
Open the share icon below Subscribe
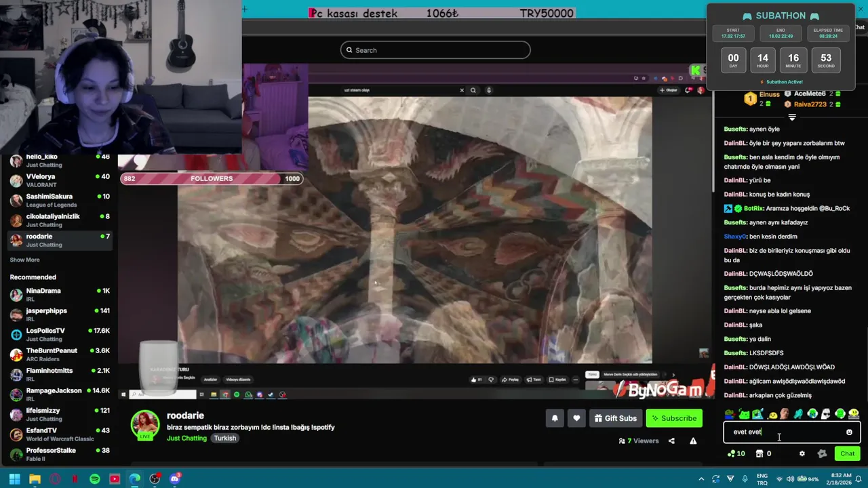point(671,441)
